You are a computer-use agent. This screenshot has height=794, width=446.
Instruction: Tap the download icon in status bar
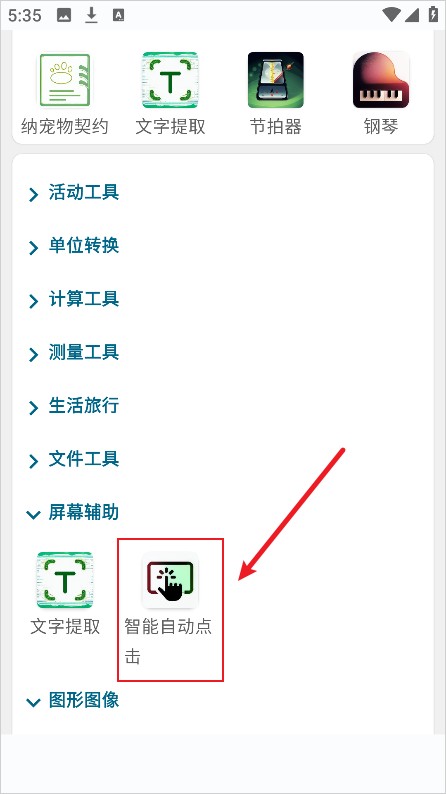click(91, 16)
